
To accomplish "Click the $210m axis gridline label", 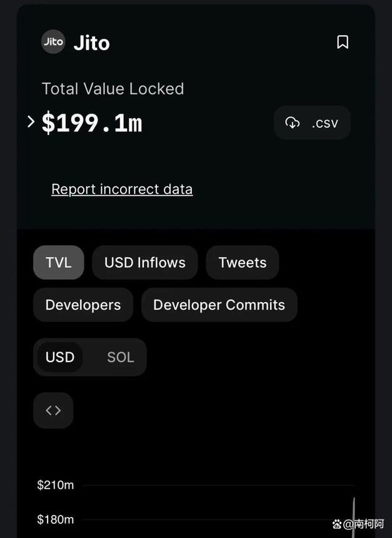I will pos(56,485).
